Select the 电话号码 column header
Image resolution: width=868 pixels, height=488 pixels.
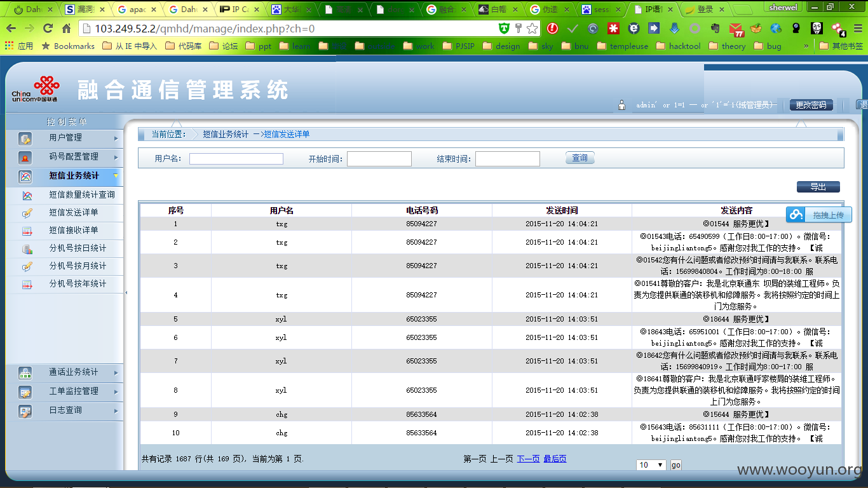point(422,210)
